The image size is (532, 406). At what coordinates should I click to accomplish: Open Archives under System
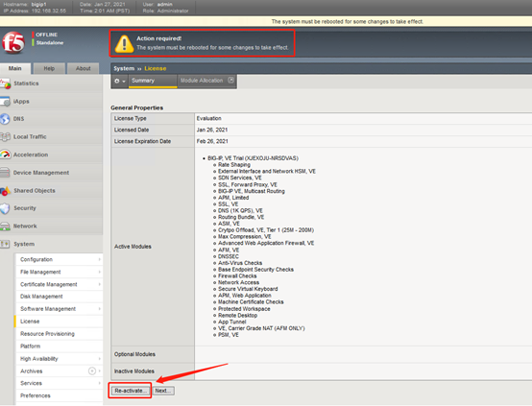(59, 371)
